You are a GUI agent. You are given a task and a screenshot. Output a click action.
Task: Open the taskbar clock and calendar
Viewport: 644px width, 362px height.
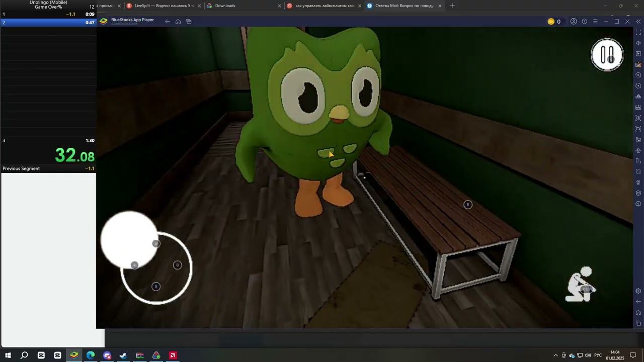615,355
